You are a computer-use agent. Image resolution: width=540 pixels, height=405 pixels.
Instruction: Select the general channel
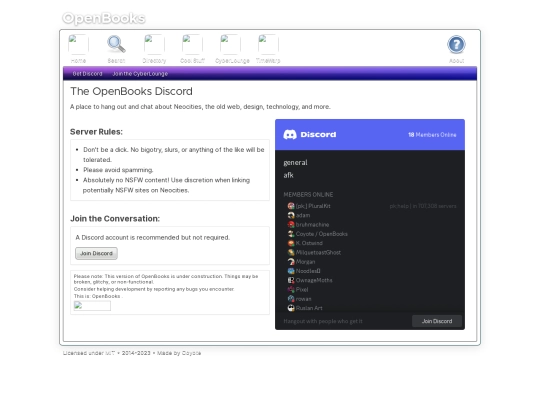295,163
